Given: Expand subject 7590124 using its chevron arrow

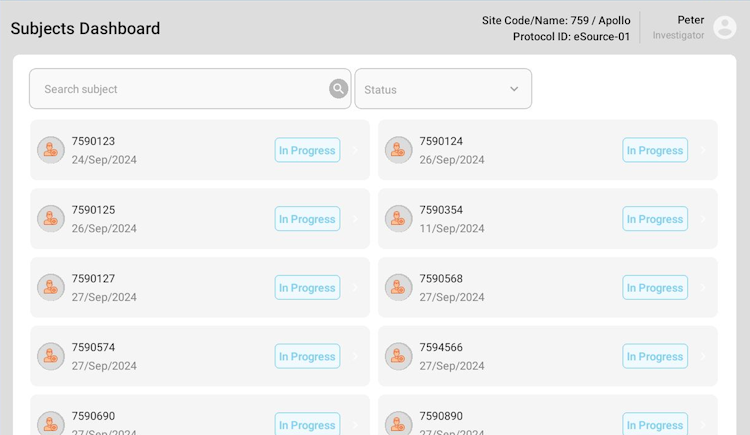Looking at the screenshot, I should [x=703, y=150].
